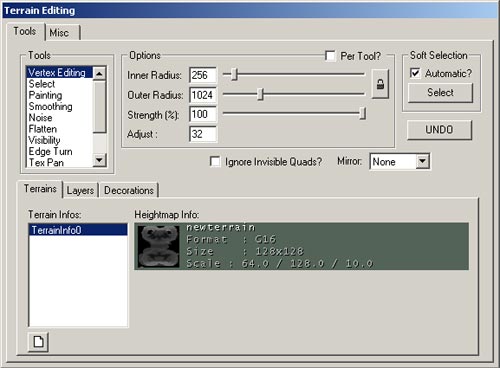Select the Tex Pan tool
Screen dimensions: 500x368
59,162
